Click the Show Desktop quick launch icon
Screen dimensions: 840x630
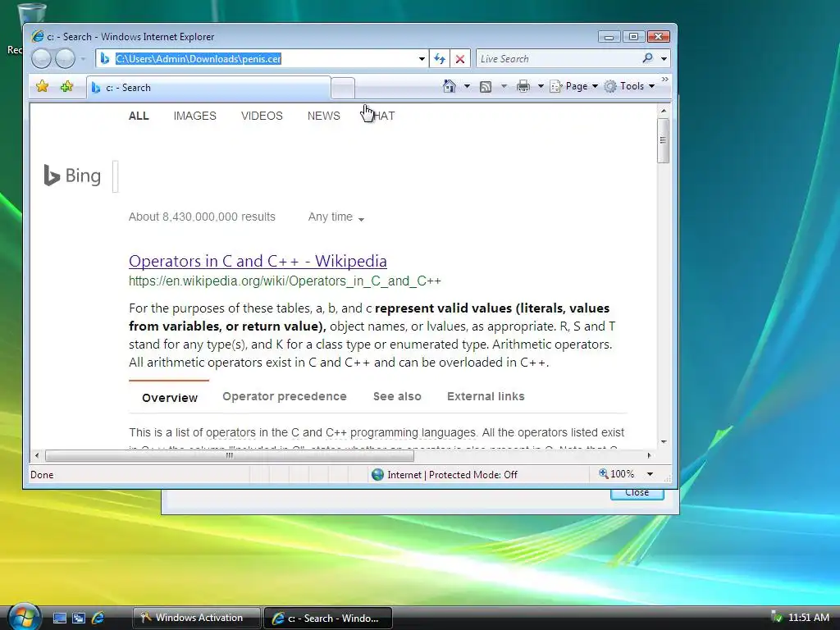[x=59, y=618]
